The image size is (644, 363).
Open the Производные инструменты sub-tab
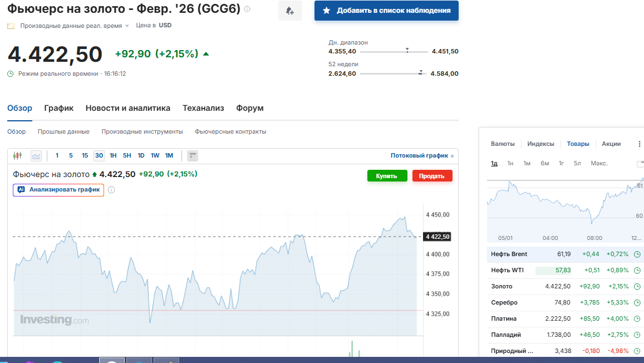click(x=142, y=131)
